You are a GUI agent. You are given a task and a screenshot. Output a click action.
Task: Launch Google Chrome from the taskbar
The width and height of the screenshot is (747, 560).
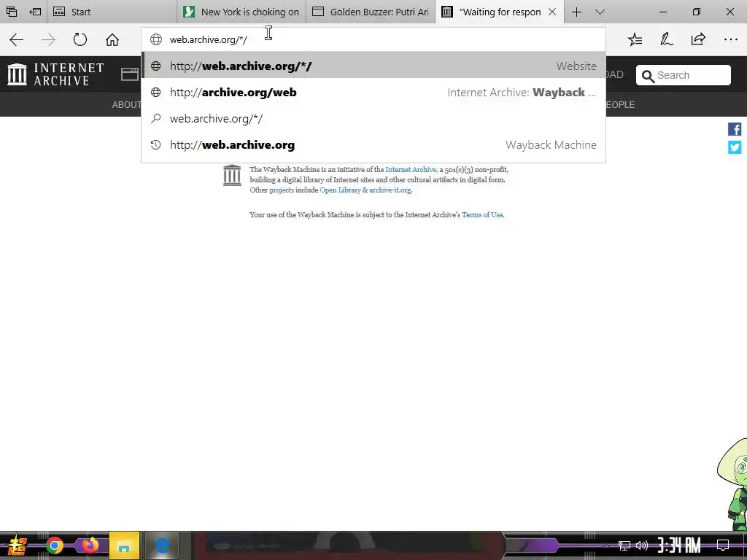pyautogui.click(x=54, y=545)
